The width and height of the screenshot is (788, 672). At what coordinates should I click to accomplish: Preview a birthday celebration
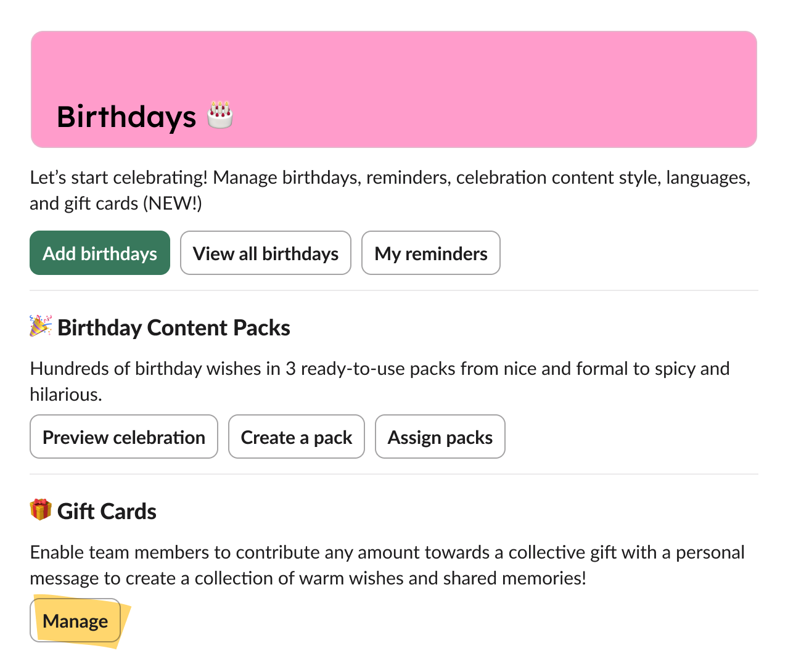click(x=123, y=436)
